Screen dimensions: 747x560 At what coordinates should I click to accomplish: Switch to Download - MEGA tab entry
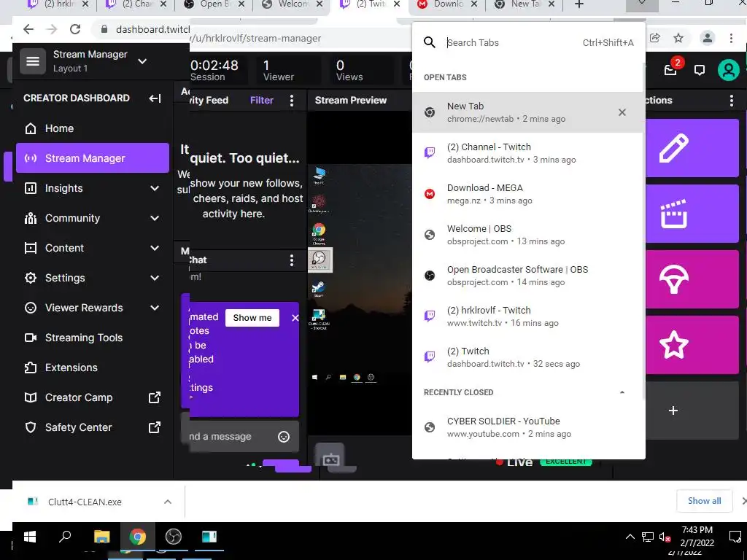click(x=528, y=194)
